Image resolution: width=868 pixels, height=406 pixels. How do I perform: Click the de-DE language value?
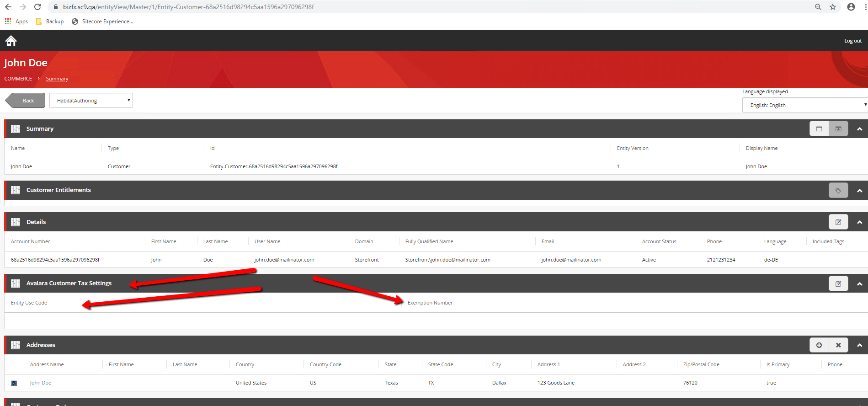(771, 260)
